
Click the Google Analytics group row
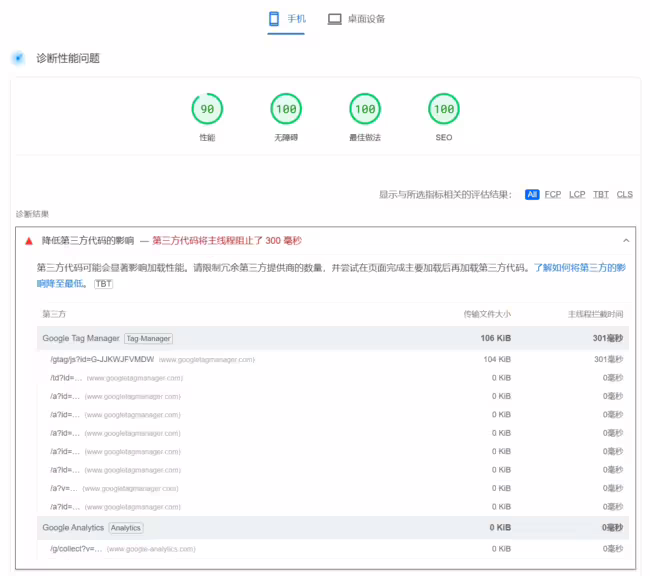73,528
